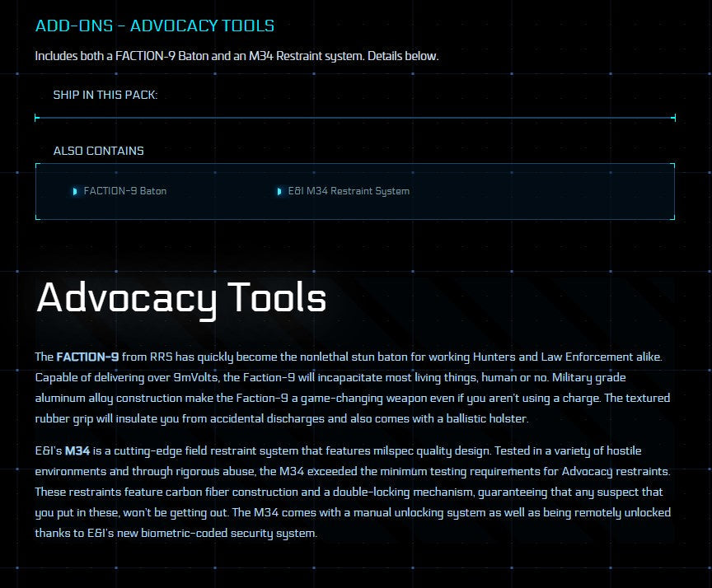Click the top-left corner bracket of the Also Contains box
Image resolution: width=712 pixels, height=588 pixels.
click(38, 166)
